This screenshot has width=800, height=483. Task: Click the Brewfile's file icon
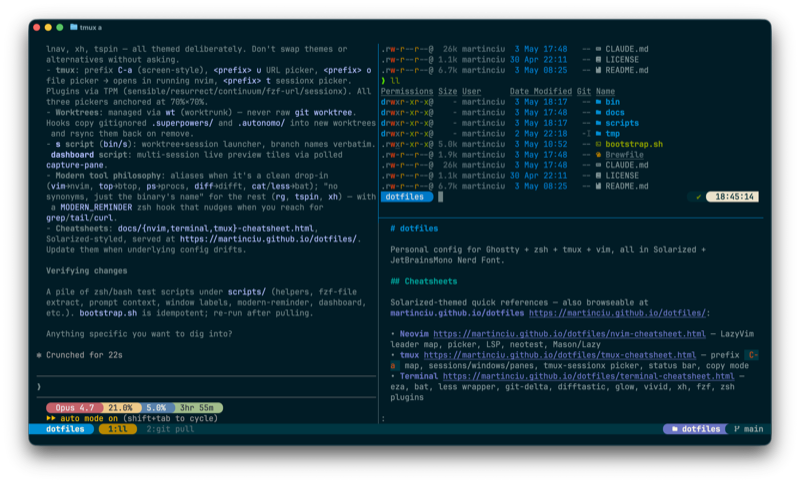(598, 155)
